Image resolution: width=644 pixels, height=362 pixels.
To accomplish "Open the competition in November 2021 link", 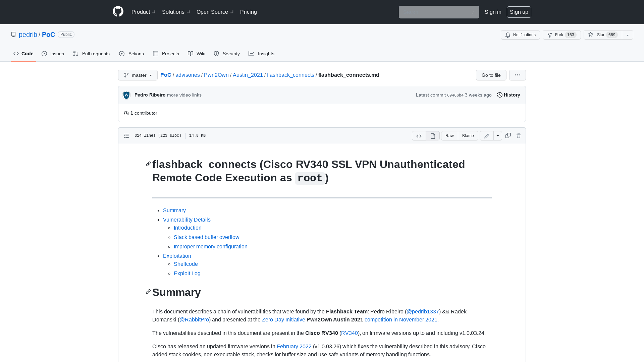I will click(x=401, y=320).
